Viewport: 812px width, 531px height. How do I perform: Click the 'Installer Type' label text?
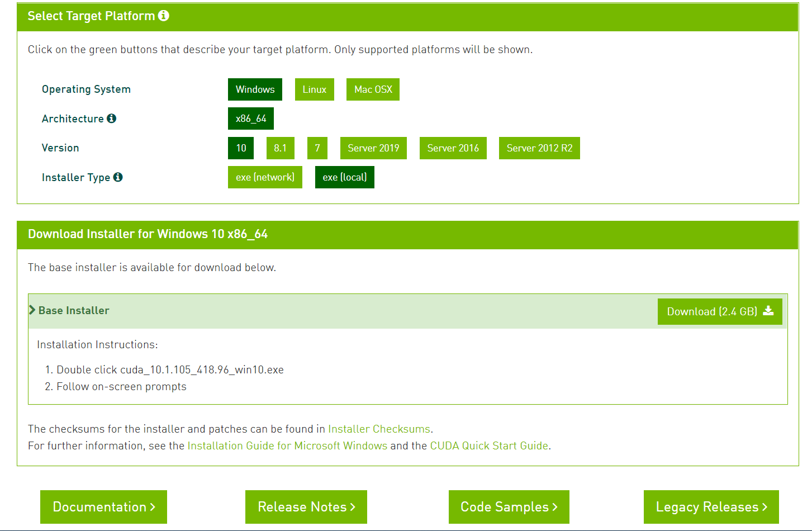coord(76,177)
